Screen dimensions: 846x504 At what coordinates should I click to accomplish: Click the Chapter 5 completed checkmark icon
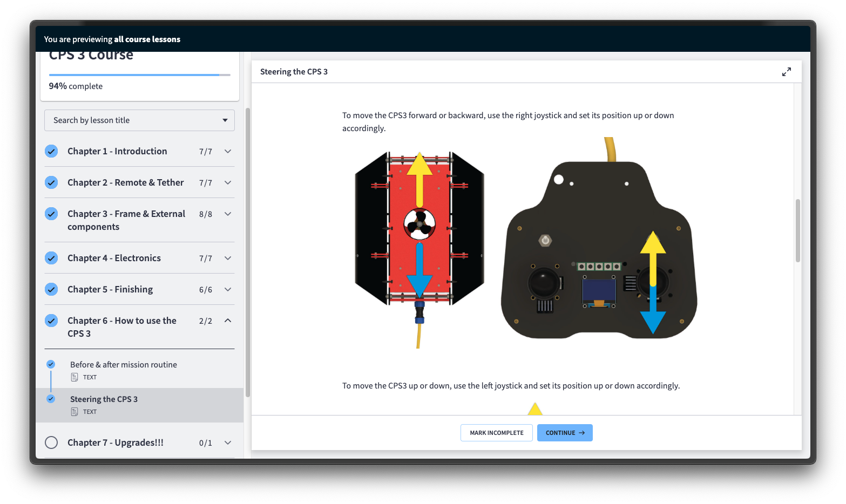[51, 289]
